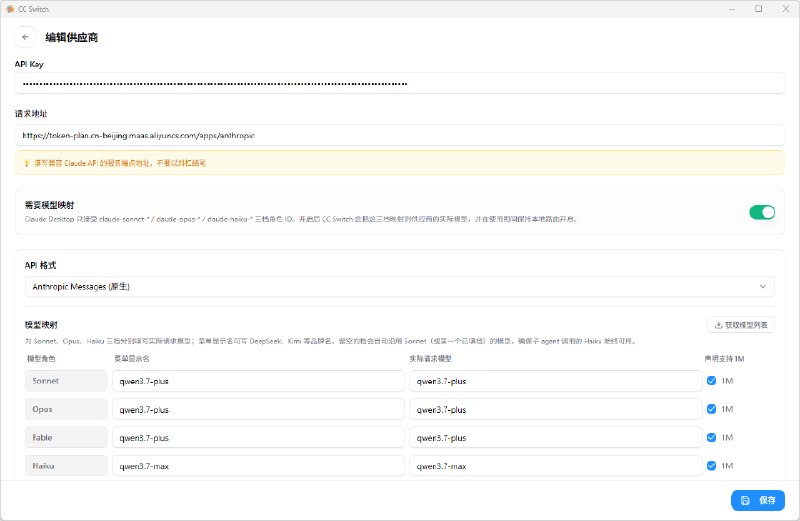The height and width of the screenshot is (521, 800).
Task: Click the Haiku model role label
Action: [66, 466]
